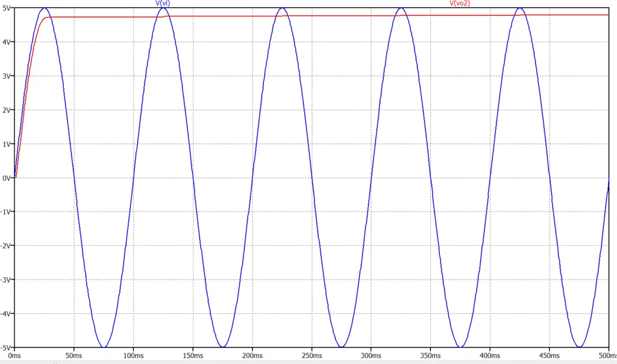
Task: Select the 100ms time axis label
Action: pos(133,356)
